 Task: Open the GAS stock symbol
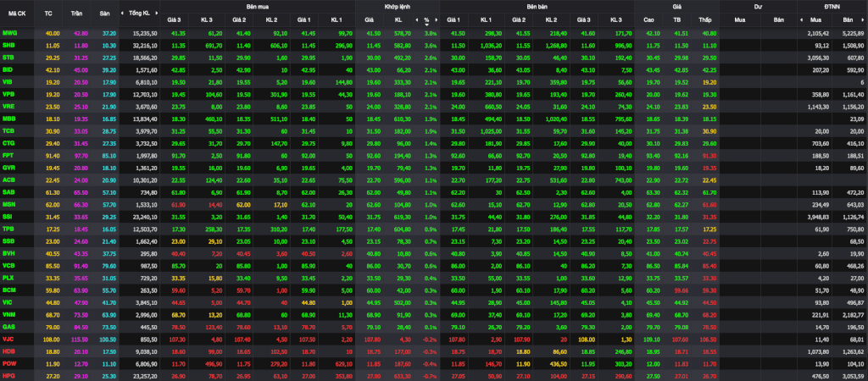[x=8, y=326]
